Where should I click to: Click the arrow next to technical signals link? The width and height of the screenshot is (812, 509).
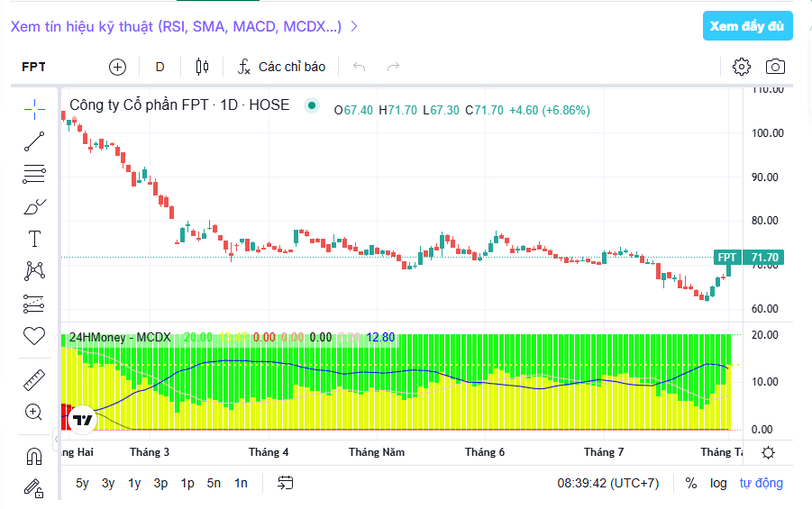click(355, 26)
